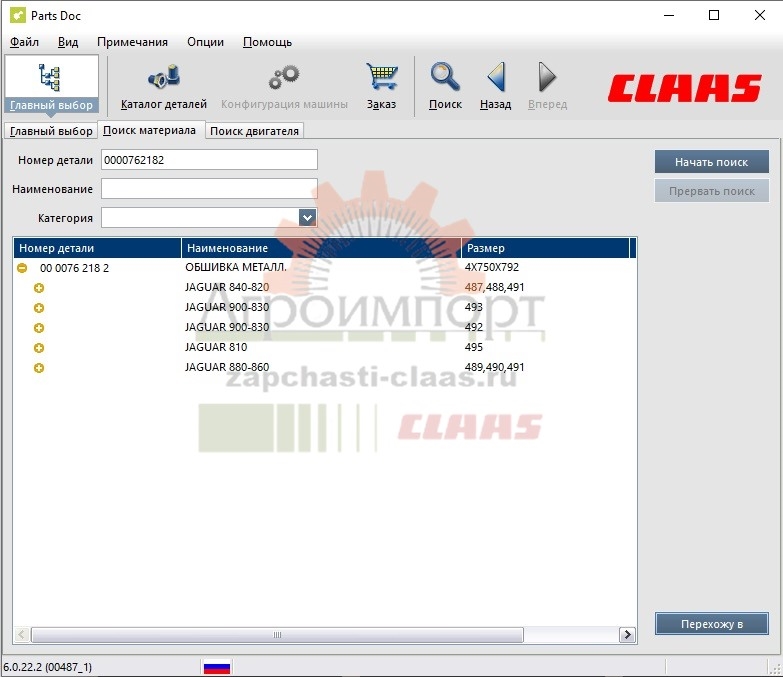
Task: Click the scroll right arrow of results table
Action: click(628, 635)
